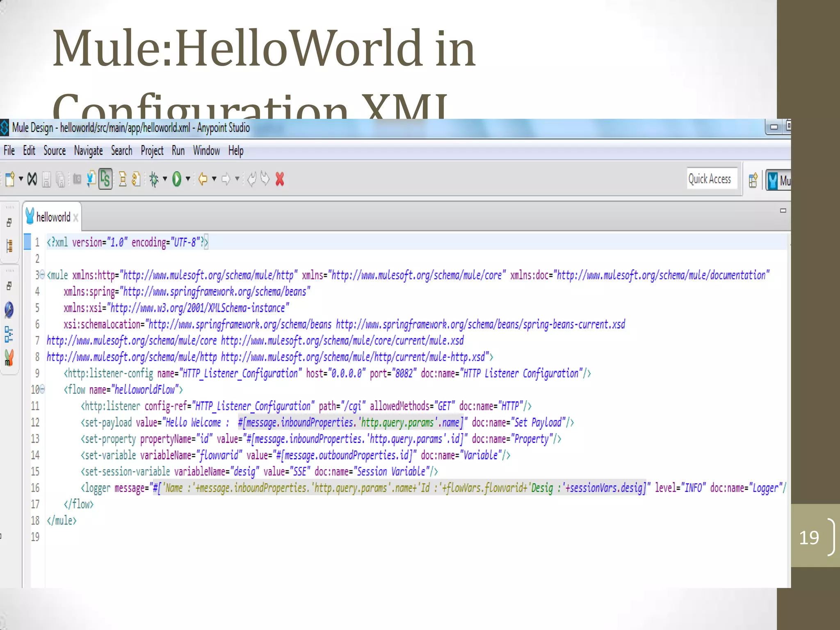The width and height of the screenshot is (840, 630).
Task: Open the Source menu
Action: tap(55, 151)
